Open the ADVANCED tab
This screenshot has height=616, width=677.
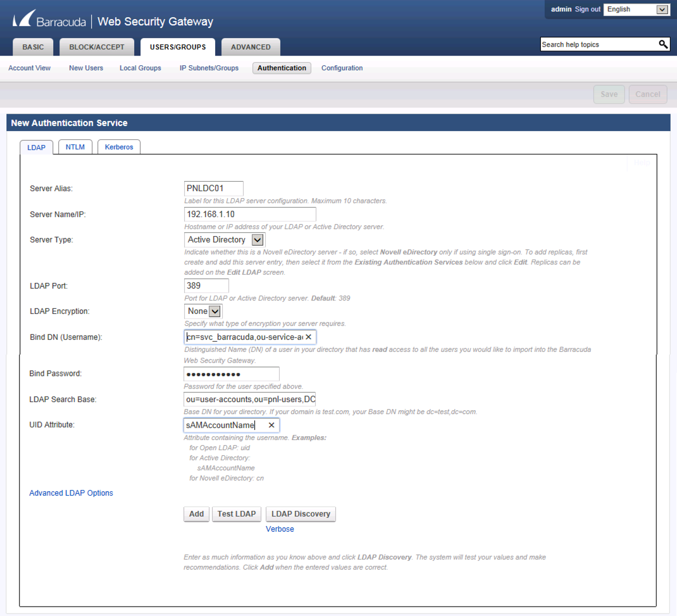[251, 47]
